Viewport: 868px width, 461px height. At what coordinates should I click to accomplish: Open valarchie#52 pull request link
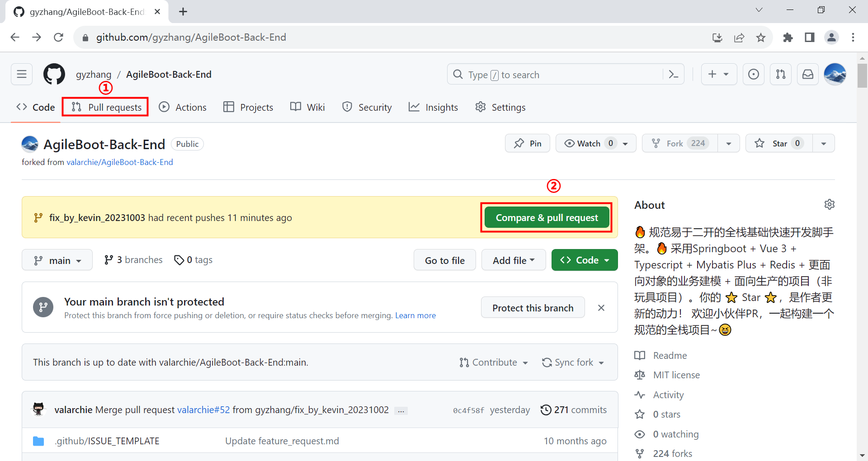[203, 410]
